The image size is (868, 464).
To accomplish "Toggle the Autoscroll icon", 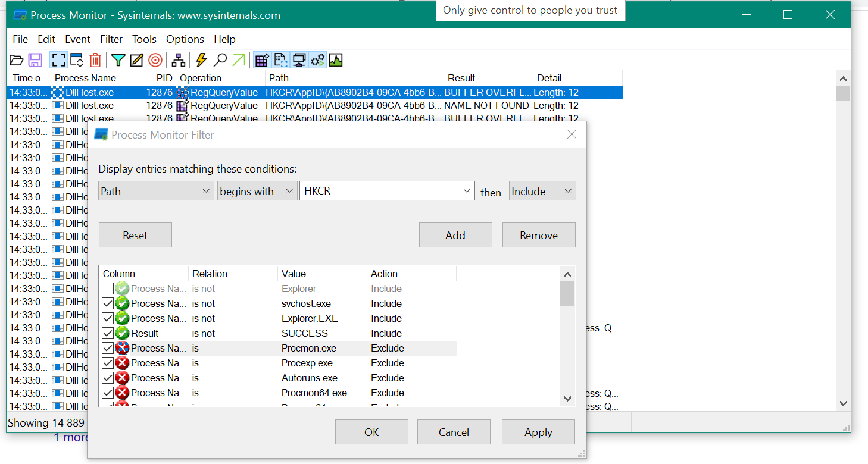I will tap(77, 60).
